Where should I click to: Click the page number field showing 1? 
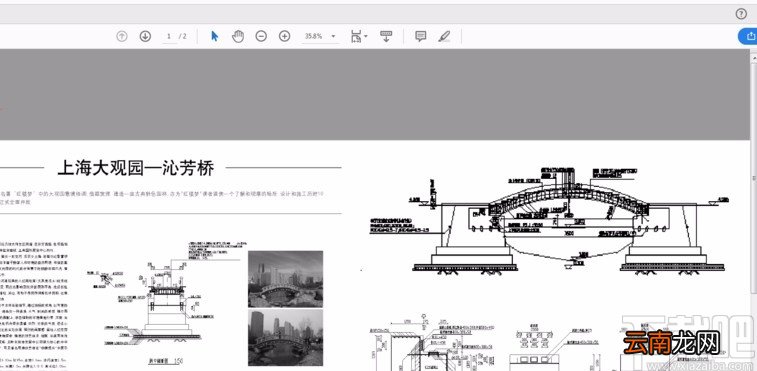coord(169,36)
